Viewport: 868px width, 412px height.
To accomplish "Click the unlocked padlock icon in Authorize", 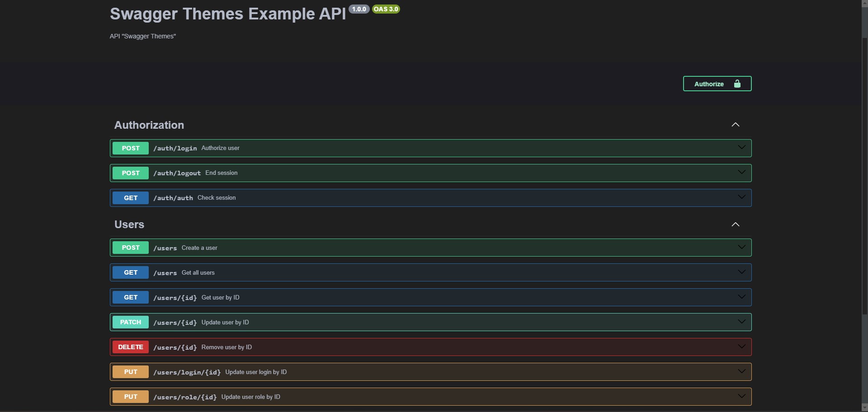I will pos(737,84).
